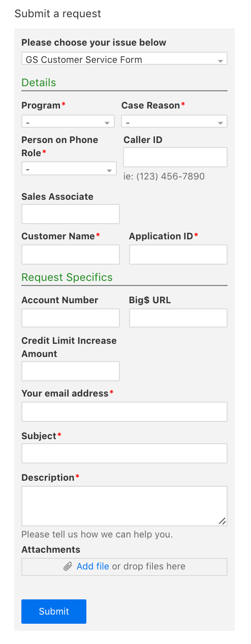Expand the Program dropdown
The width and height of the screenshot is (251, 644).
click(x=68, y=122)
